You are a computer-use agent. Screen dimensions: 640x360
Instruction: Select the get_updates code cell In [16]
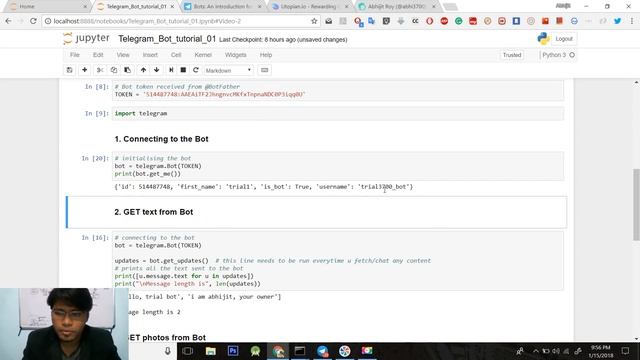[x=338, y=261]
